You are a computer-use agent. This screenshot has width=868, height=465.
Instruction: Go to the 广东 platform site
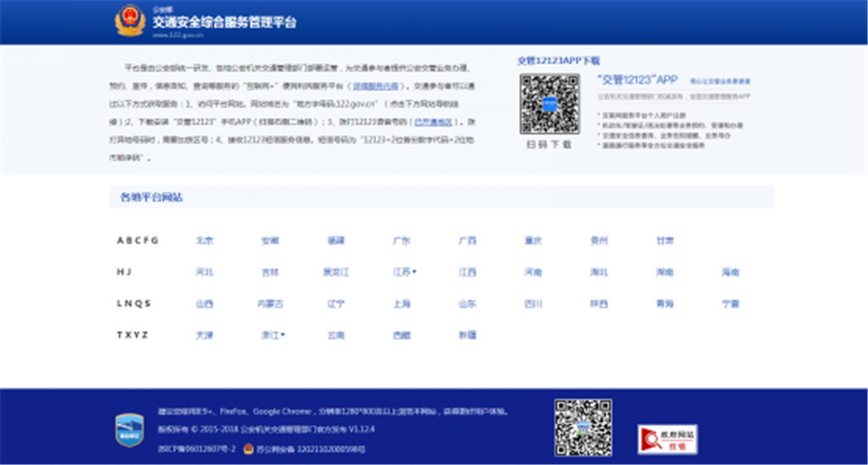point(401,241)
